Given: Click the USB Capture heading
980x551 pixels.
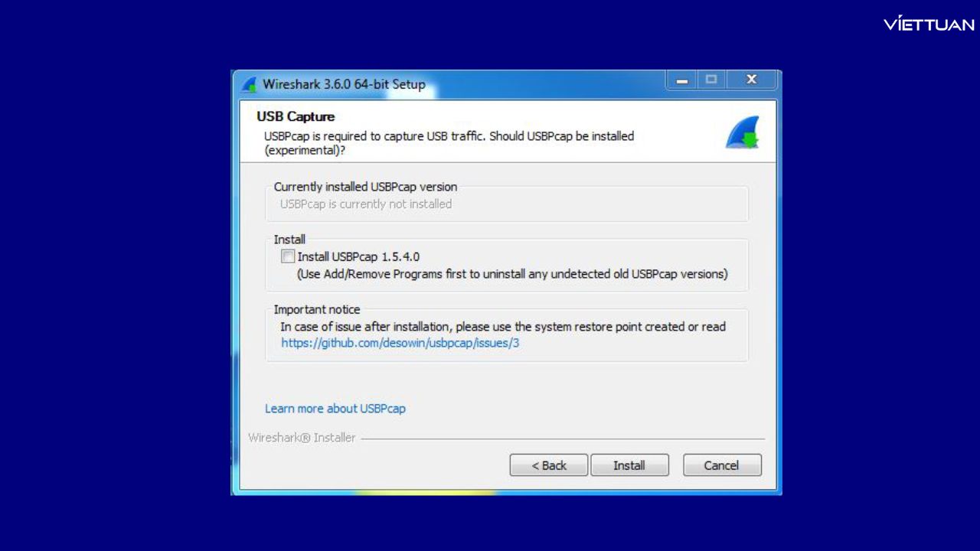Looking at the screenshot, I should pos(295,116).
